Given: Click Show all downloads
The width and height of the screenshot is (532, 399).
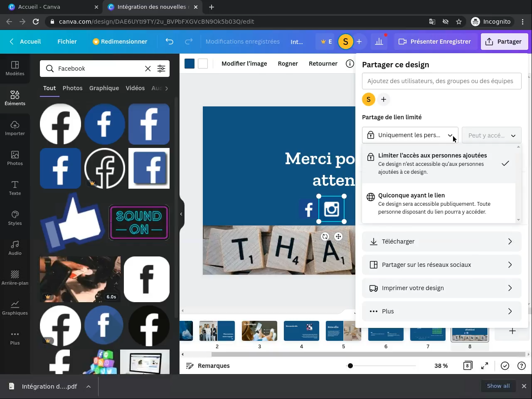Looking at the screenshot, I should pos(498,386).
